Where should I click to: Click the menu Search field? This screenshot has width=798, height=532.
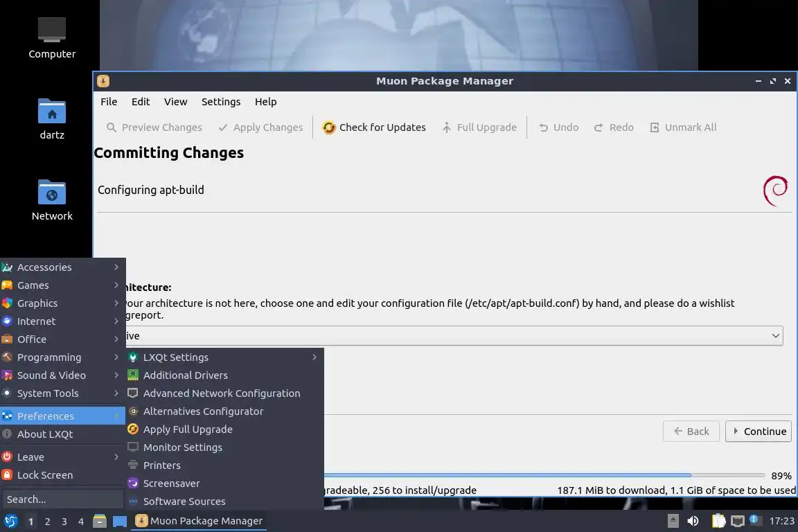(x=62, y=499)
